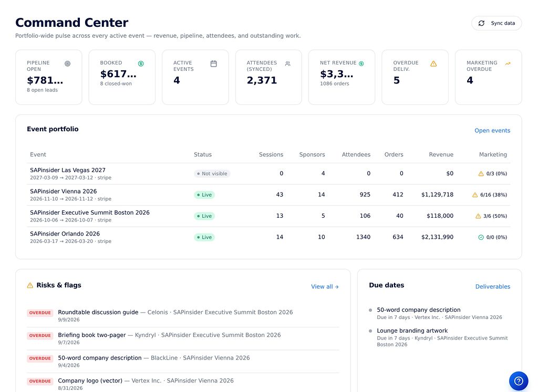Click the trend icon on Marketing Overdue card
This screenshot has width=538, height=392.
pos(508,63)
